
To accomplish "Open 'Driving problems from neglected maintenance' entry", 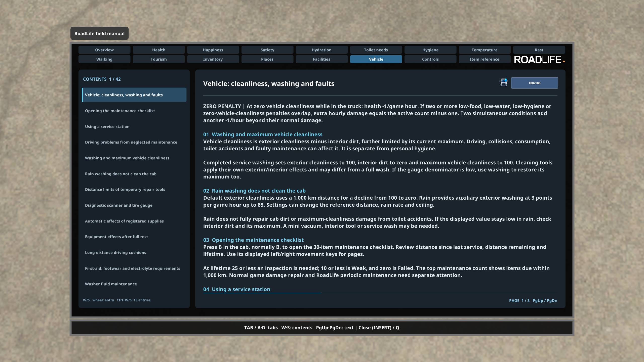I will pyautogui.click(x=134, y=142).
